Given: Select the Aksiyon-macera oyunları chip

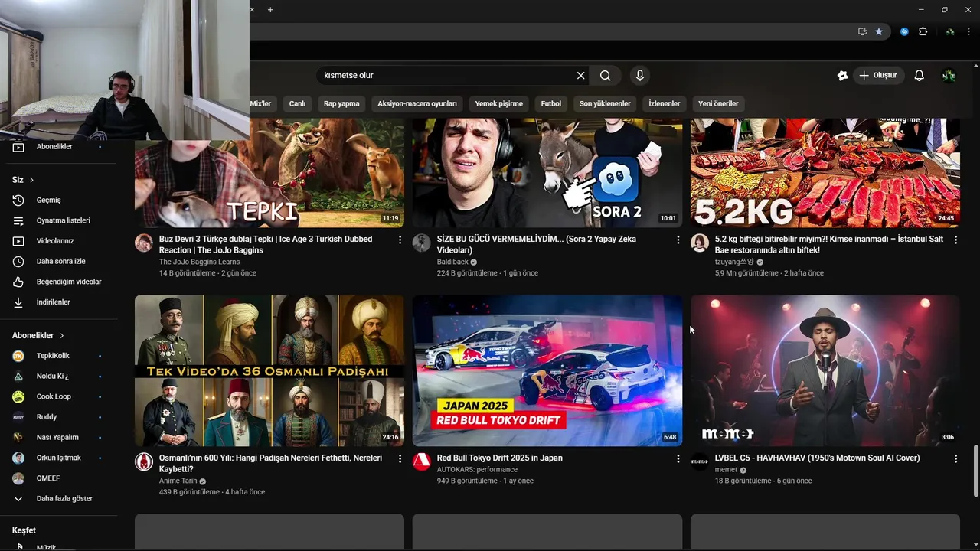Looking at the screenshot, I should [417, 103].
